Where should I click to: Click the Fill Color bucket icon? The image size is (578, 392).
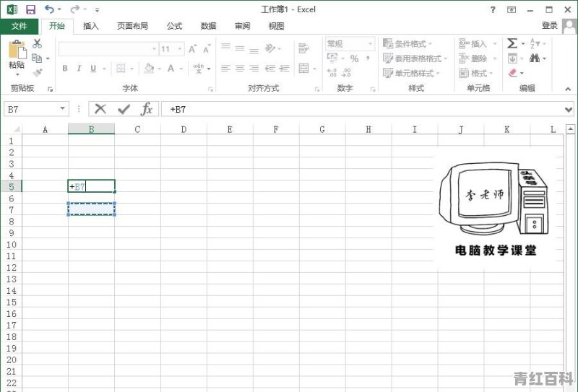tap(149, 68)
